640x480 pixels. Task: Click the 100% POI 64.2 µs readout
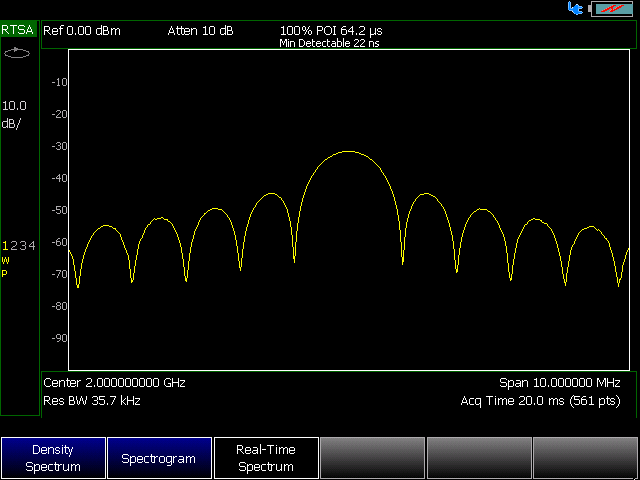(331, 31)
